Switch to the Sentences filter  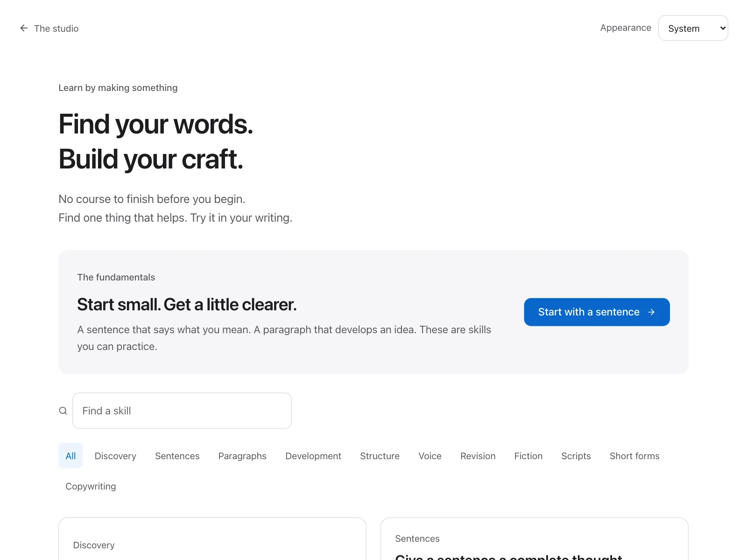point(177,456)
